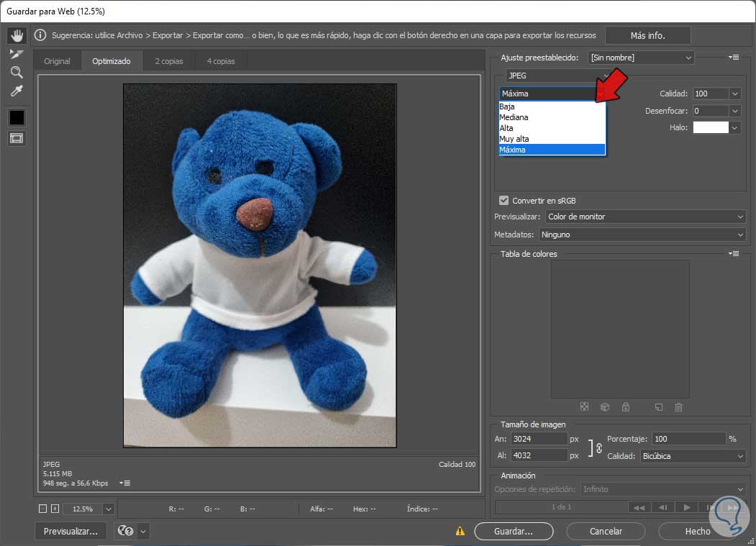
Task: Click the delete color trash icon
Action: [x=678, y=407]
